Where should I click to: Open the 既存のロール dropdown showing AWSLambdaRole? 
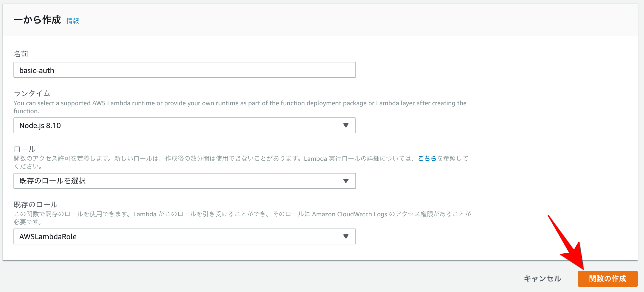pyautogui.click(x=184, y=236)
